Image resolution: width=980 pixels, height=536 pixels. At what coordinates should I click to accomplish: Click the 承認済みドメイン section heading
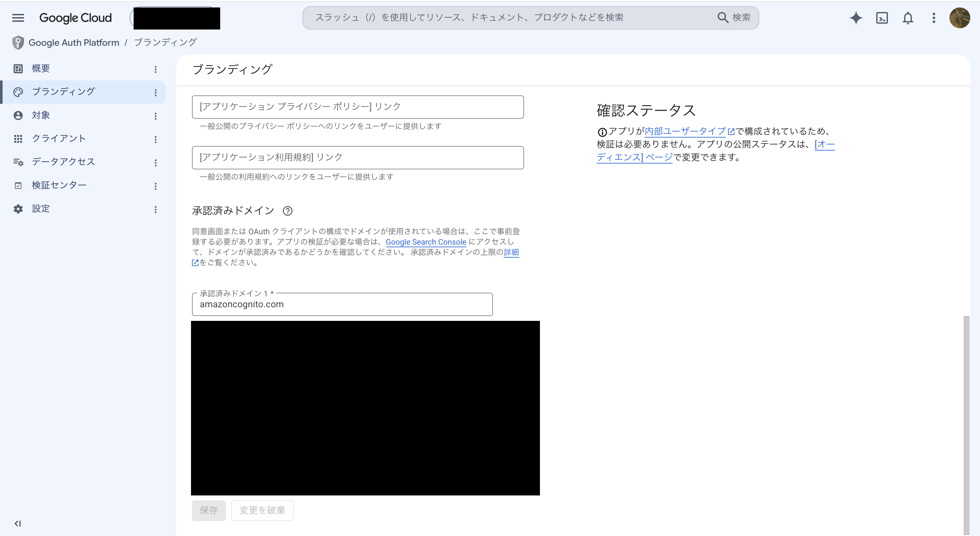click(x=233, y=211)
